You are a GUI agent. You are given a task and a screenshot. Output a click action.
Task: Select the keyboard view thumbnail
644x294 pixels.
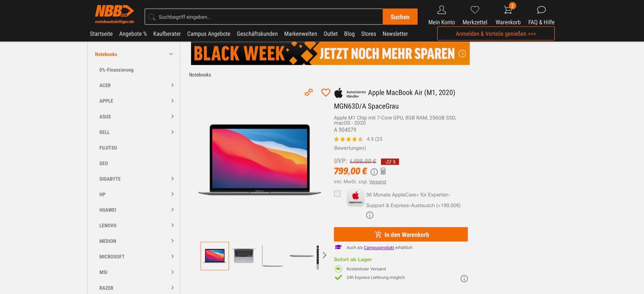[244, 256]
